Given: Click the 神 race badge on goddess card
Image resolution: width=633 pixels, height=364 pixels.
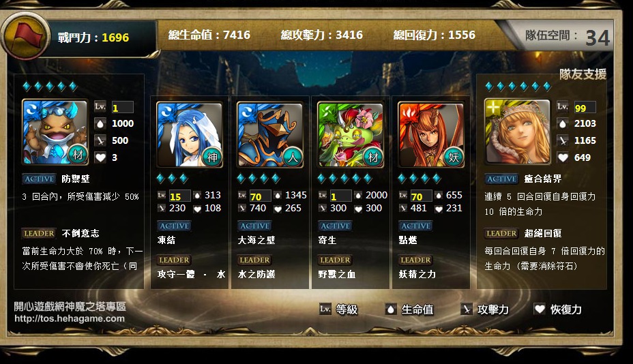Looking at the screenshot, I should pyautogui.click(x=212, y=157).
